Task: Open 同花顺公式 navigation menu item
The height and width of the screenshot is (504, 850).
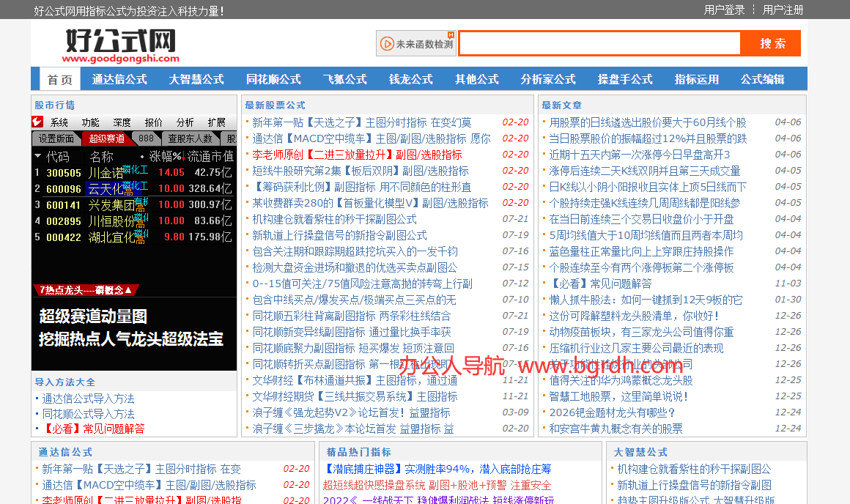Action: click(x=273, y=79)
